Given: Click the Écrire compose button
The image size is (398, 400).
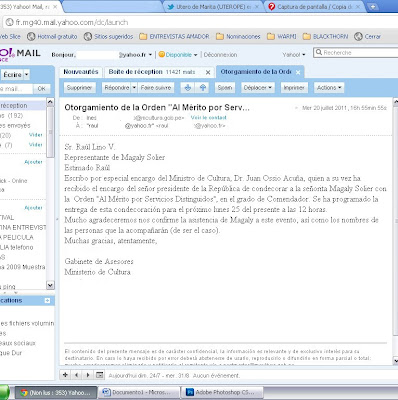Looking at the screenshot, I should click(12, 75).
